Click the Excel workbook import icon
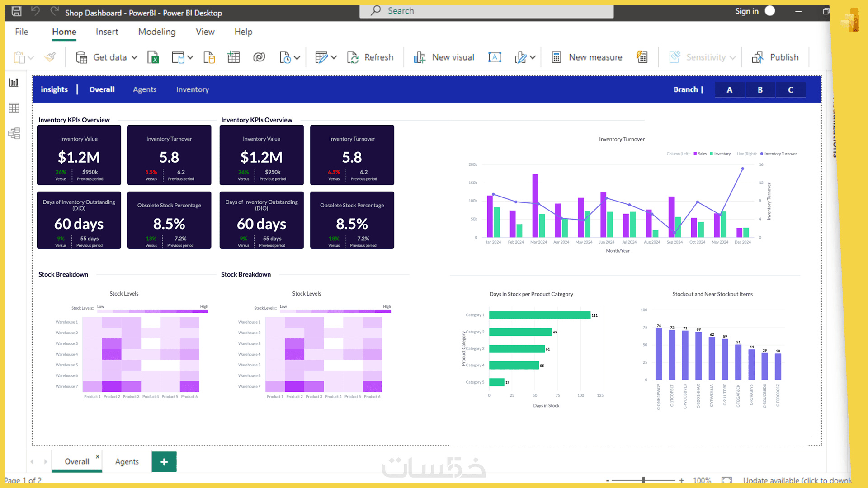The image size is (868, 488). click(153, 57)
